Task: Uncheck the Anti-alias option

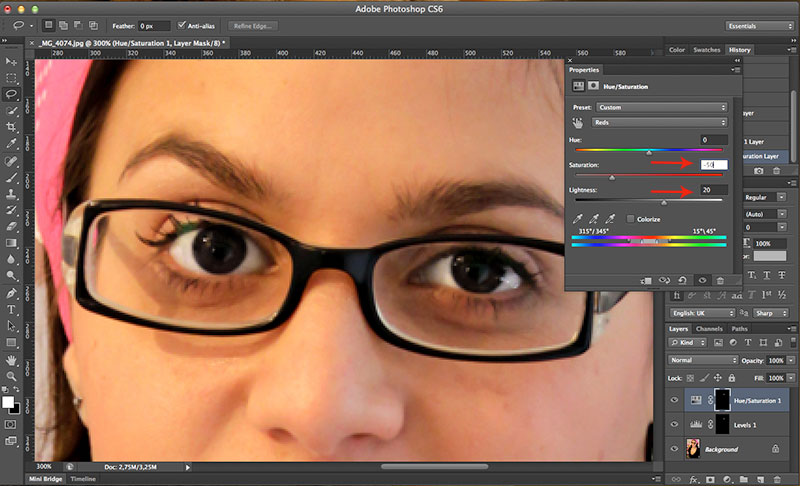Action: coord(181,24)
